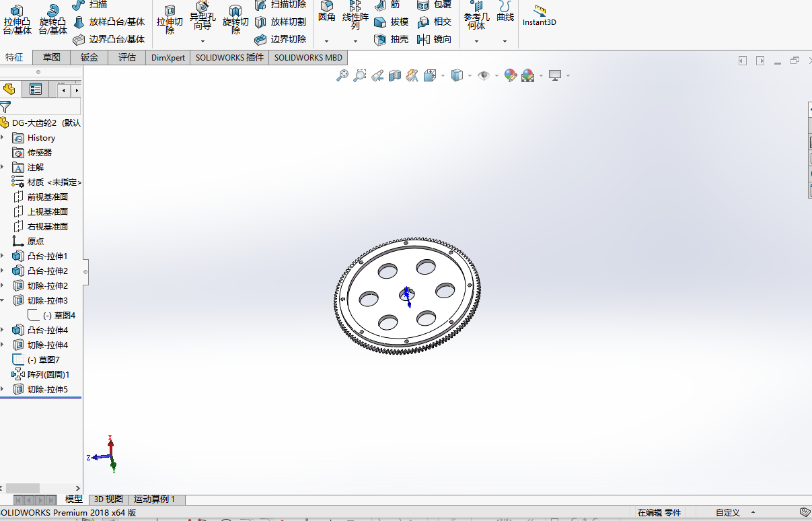Open dropdown under 异型孔向导

click(202, 41)
